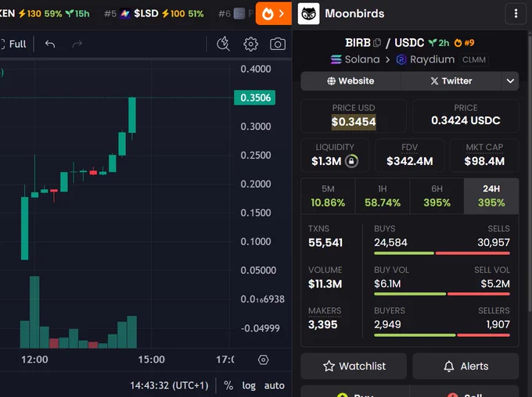Viewport: 532px width, 397px height.
Task: Click the buyers versus sellers ratio bar
Action: [442, 335]
